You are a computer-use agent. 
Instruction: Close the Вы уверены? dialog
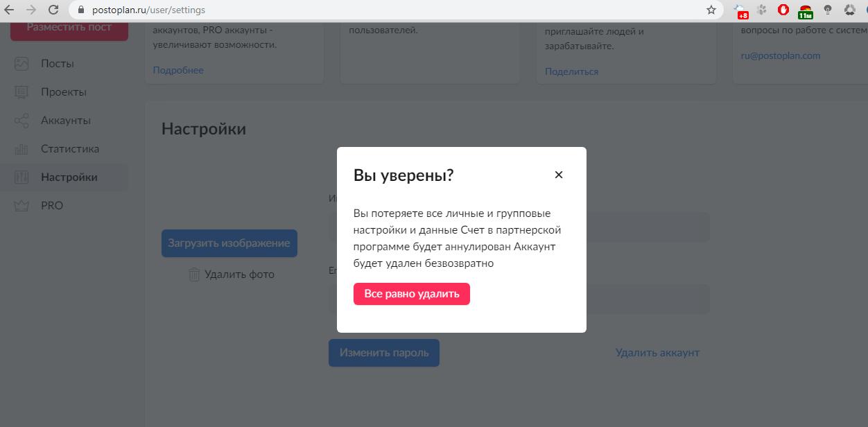559,175
